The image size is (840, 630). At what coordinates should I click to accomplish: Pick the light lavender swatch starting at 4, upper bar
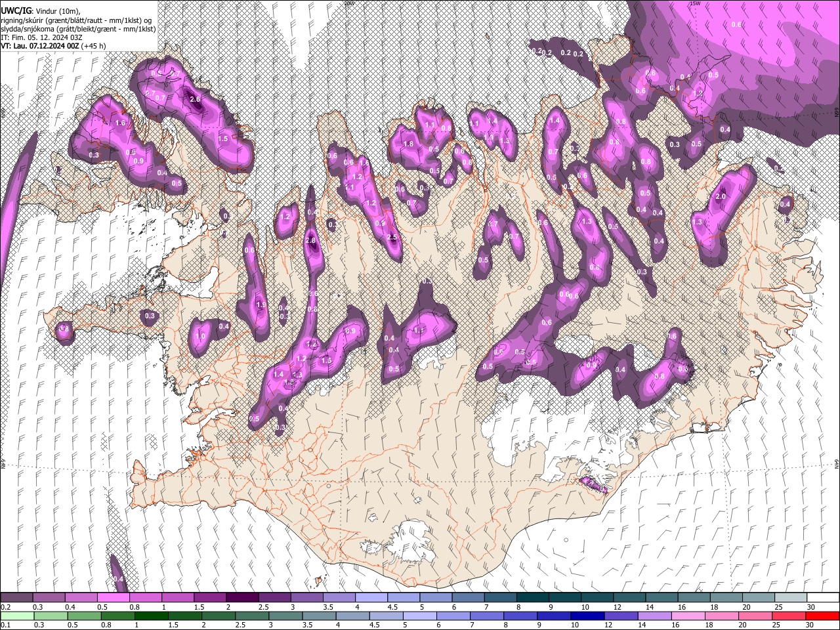coord(371,598)
